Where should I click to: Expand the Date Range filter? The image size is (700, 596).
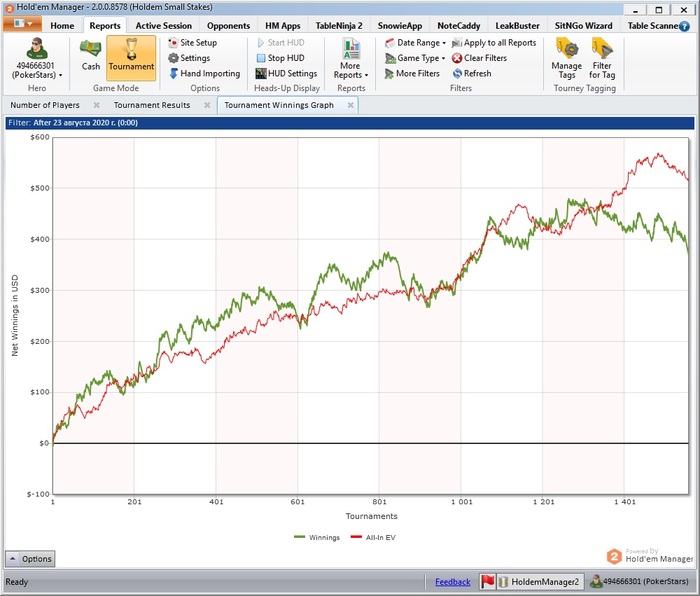tap(415, 42)
